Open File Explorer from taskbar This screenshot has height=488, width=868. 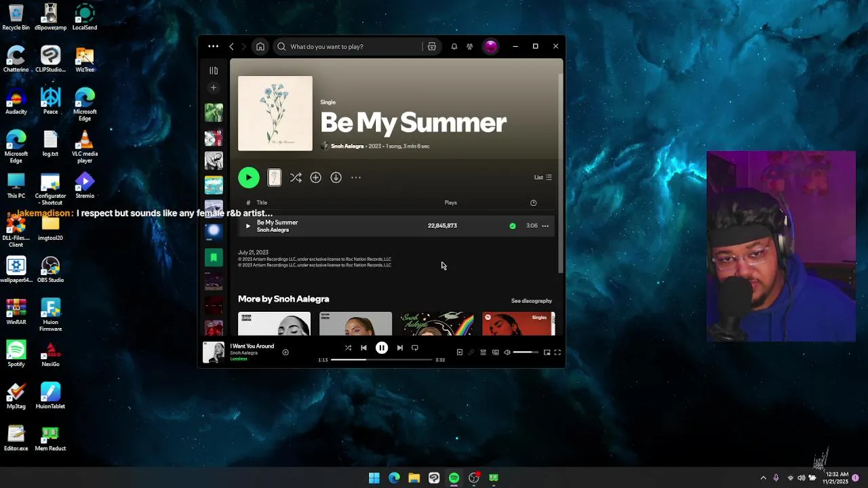tap(414, 478)
